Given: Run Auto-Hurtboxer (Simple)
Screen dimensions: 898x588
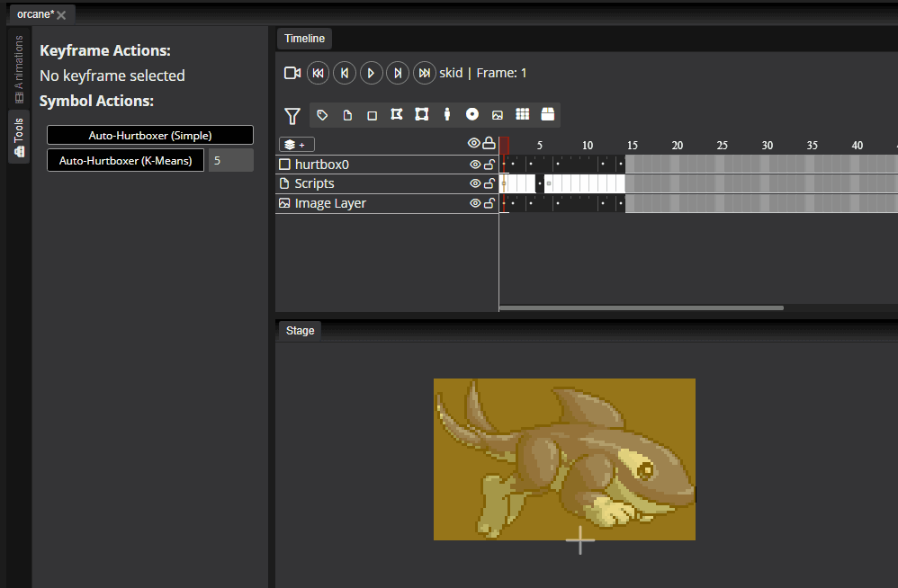Looking at the screenshot, I should click(150, 135).
